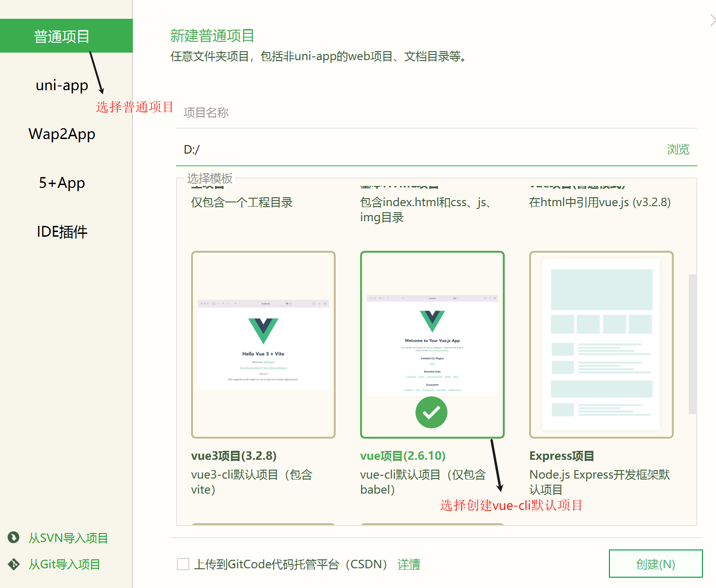Image resolution: width=716 pixels, height=588 pixels.
Task: Open 从SVN导入项目 link
Action: pyautogui.click(x=68, y=538)
